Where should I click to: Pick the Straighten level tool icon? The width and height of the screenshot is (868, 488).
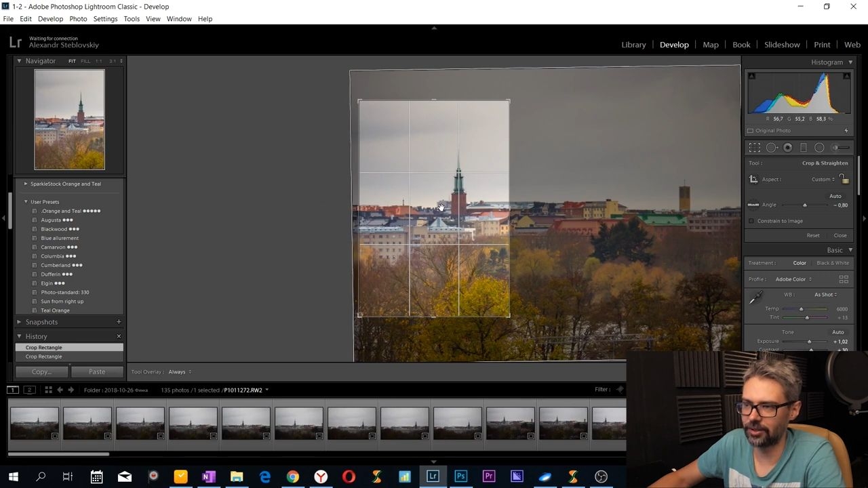753,205
